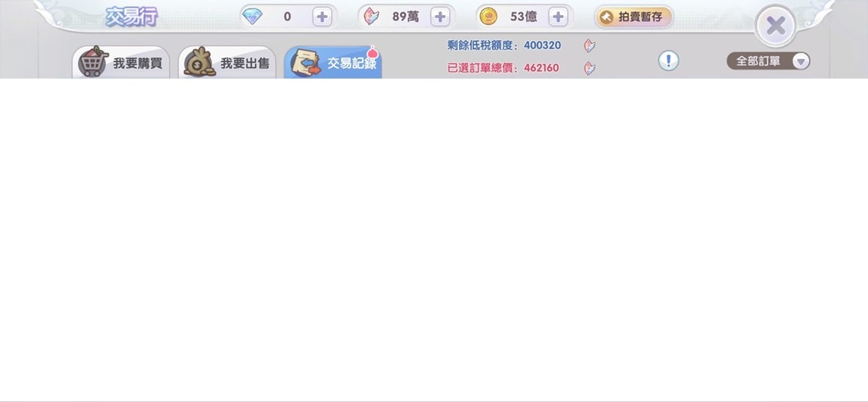Click the pink crystal currency icon in top bar

371,17
